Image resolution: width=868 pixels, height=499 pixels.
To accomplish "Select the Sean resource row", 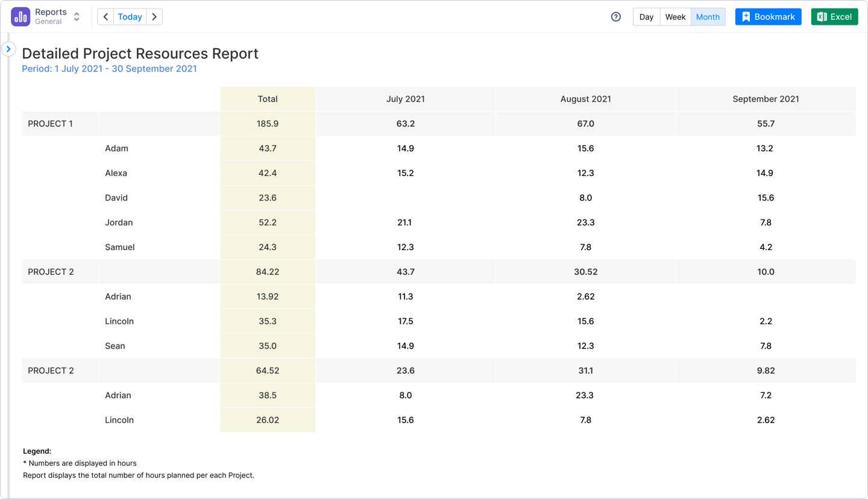I will coord(439,346).
